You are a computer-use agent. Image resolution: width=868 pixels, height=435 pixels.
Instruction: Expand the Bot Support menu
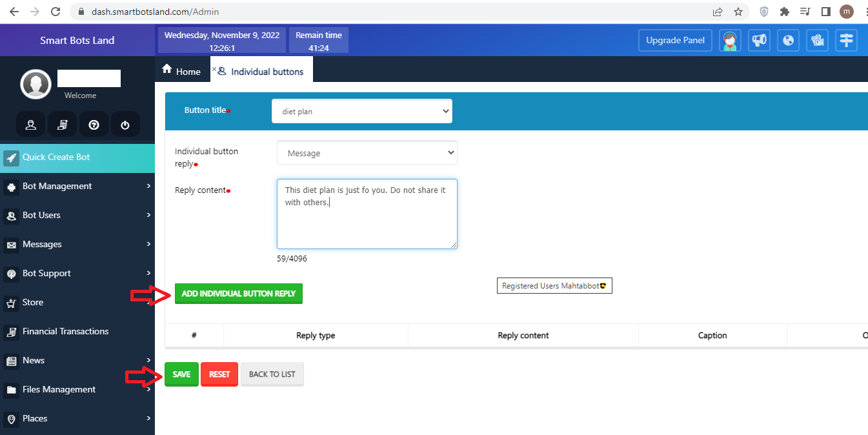[x=77, y=273]
